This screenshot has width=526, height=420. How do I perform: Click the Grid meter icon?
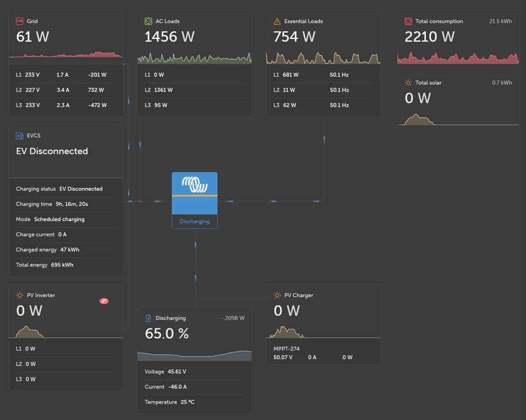coord(20,21)
